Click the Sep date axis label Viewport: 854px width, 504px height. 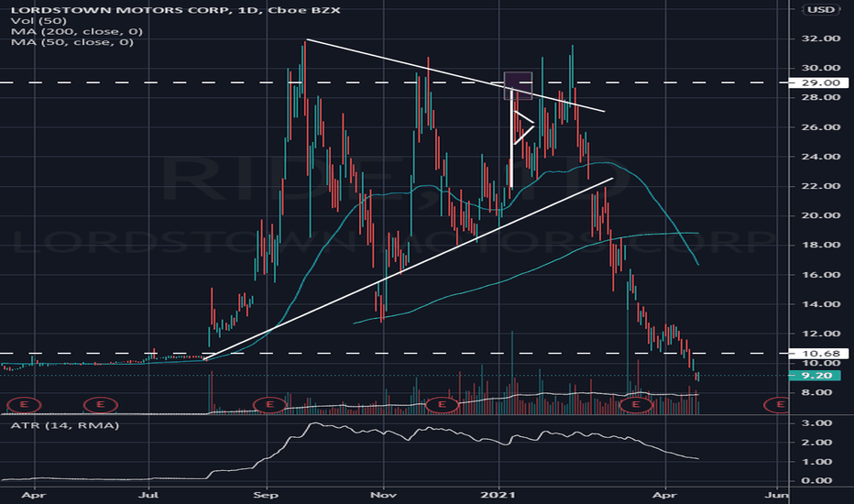pyautogui.click(x=267, y=495)
